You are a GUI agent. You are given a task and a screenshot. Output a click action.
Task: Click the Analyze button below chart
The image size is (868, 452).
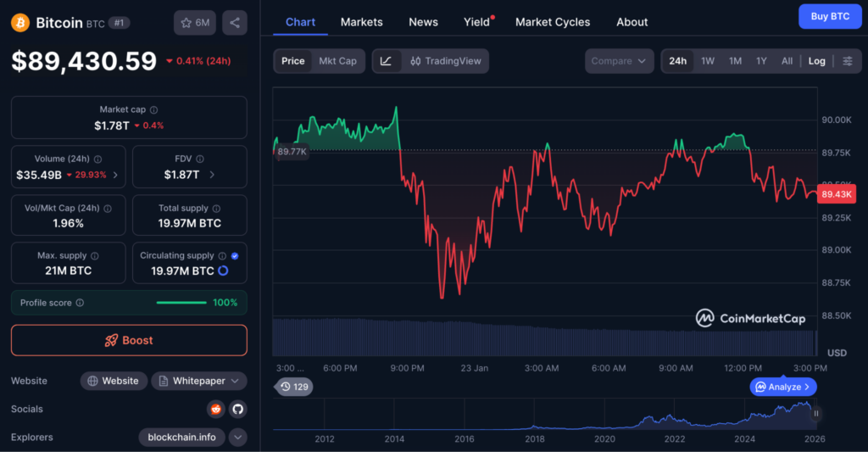click(x=783, y=387)
